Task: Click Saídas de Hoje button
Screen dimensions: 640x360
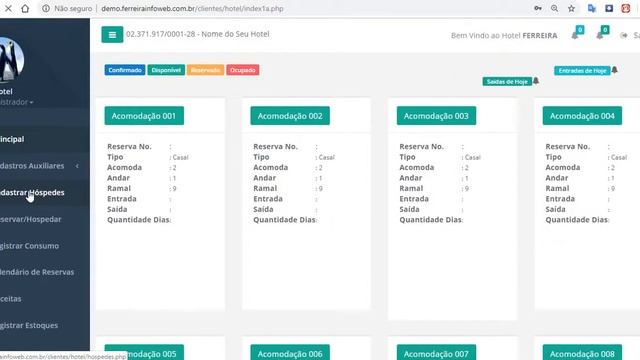Action: 507,82
